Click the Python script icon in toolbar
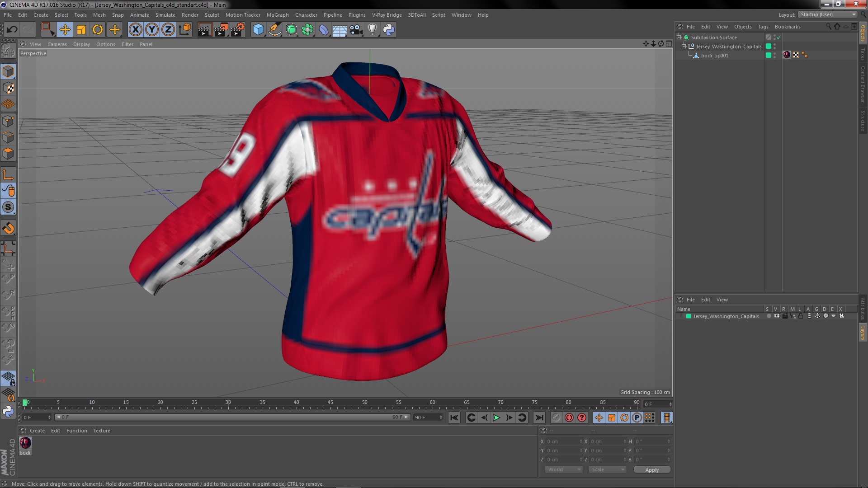The image size is (868, 488). [x=389, y=30]
